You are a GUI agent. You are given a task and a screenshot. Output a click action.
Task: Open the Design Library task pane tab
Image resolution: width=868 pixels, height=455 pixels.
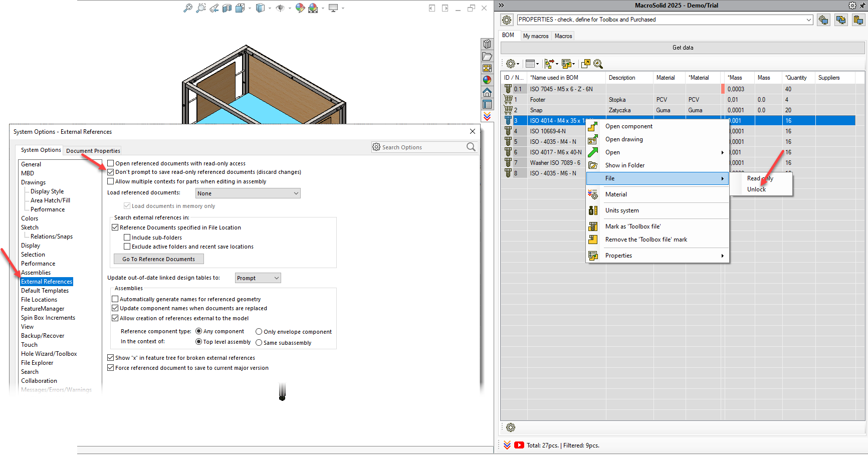487,44
